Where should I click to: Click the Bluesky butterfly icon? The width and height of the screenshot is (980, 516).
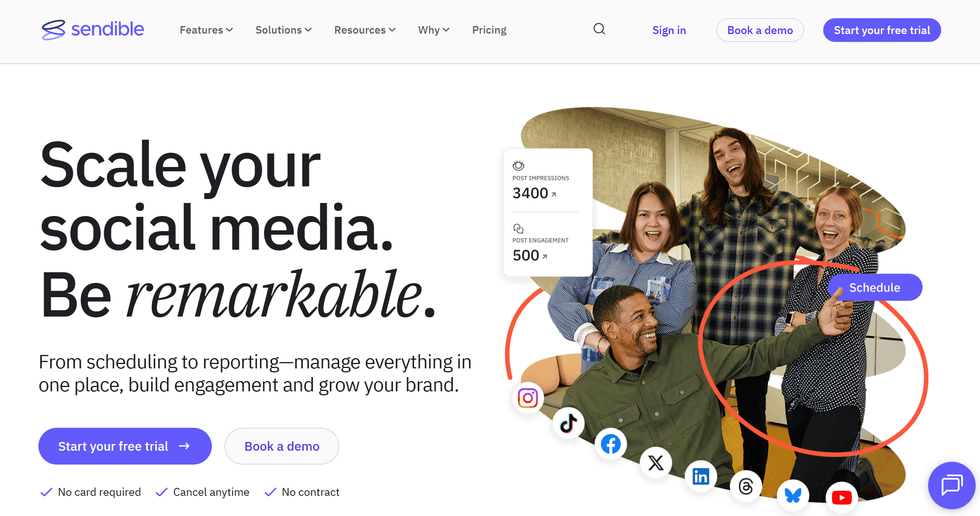tap(793, 495)
